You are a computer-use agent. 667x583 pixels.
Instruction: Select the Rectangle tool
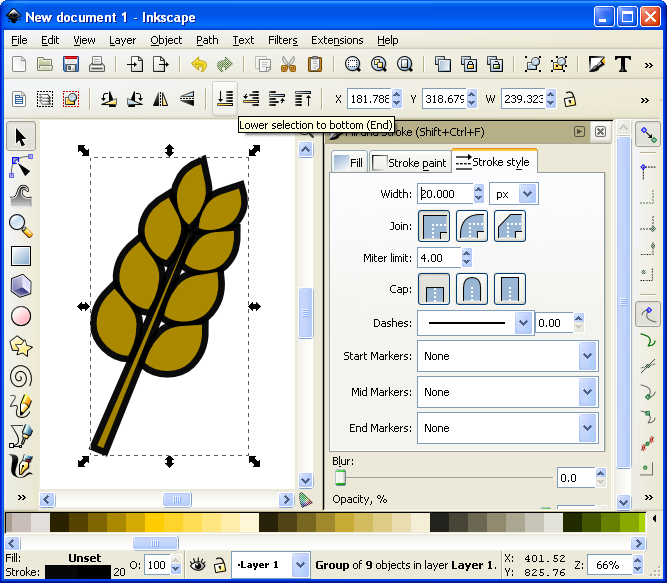(20, 256)
